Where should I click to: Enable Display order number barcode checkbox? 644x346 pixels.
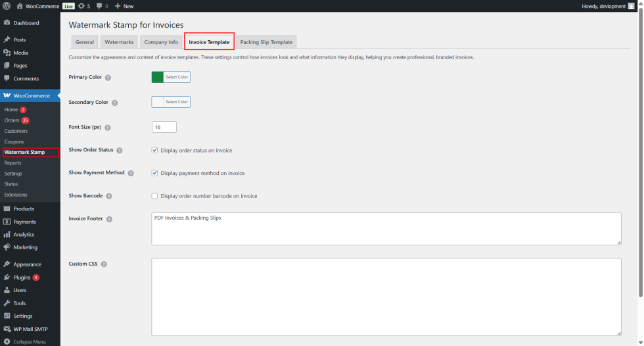coord(154,196)
